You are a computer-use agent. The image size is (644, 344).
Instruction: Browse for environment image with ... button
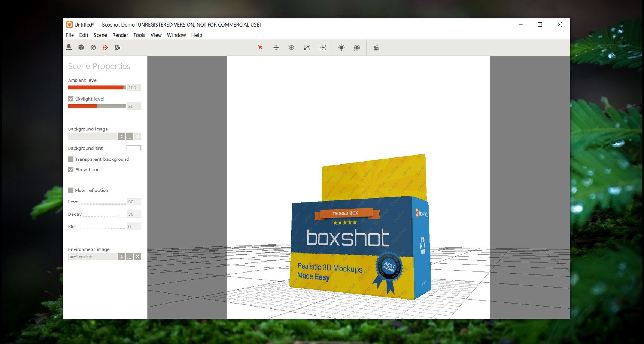coord(129,257)
